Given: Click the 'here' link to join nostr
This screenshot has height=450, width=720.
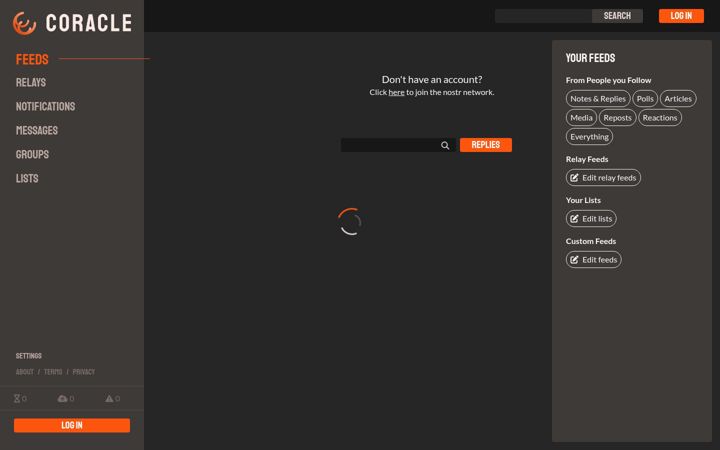Looking at the screenshot, I should click(396, 92).
